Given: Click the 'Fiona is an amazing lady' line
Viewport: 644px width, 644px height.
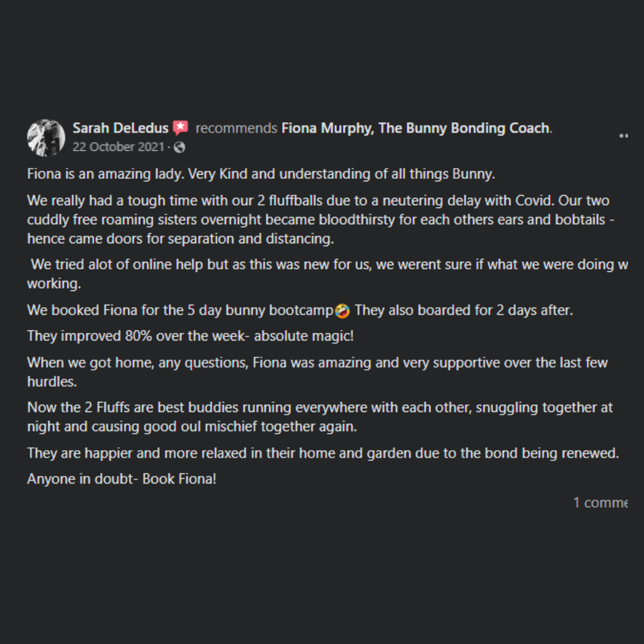Looking at the screenshot, I should (x=261, y=174).
